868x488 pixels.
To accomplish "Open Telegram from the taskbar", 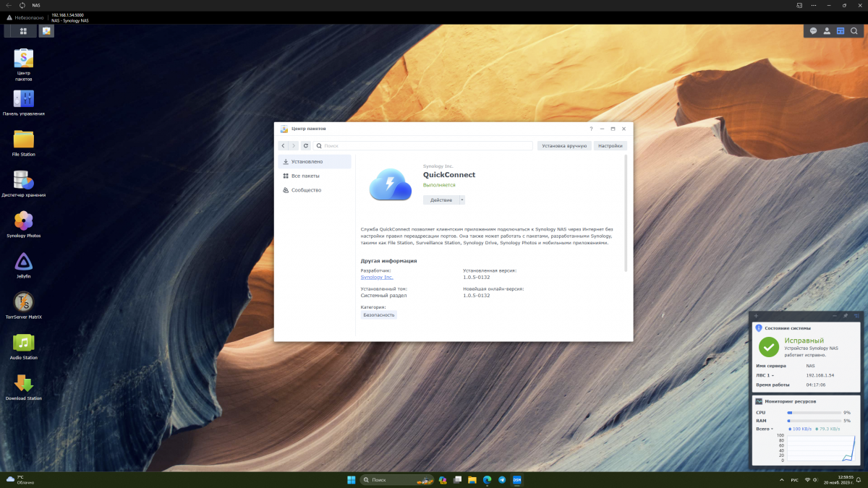I will pos(502,480).
